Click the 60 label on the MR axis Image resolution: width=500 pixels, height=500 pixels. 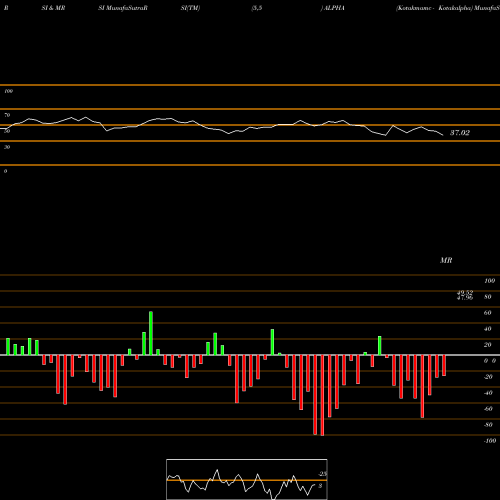pos(488,313)
